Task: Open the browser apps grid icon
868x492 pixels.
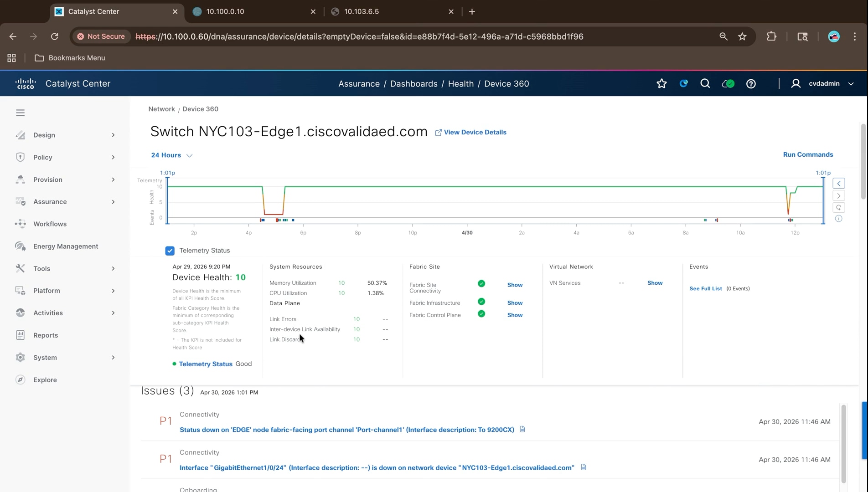Action: point(11,58)
